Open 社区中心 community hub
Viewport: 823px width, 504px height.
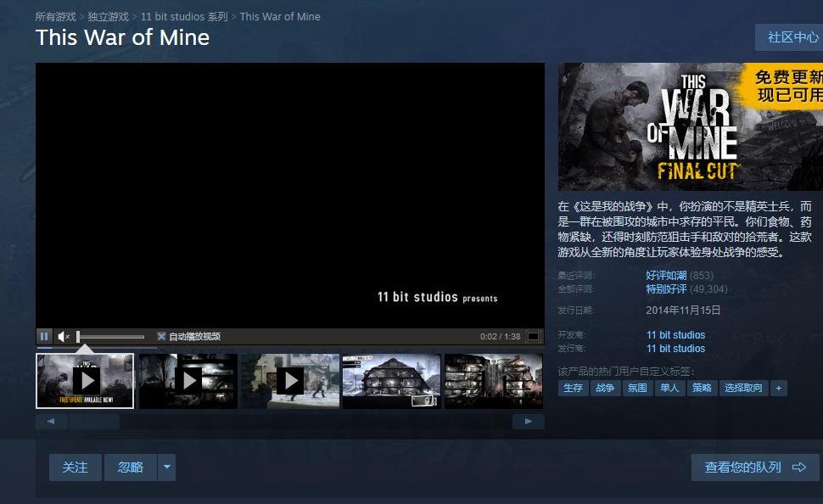pos(791,37)
